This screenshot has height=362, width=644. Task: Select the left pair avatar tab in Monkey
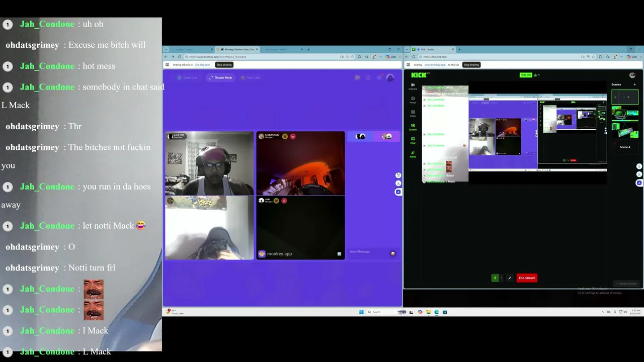360,136
